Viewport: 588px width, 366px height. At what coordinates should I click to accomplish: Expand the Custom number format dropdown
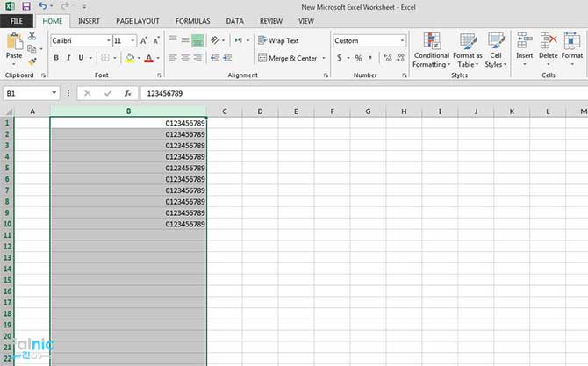click(x=402, y=40)
